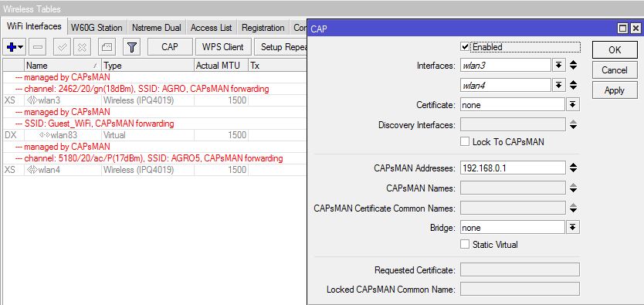Viewport: 644px width, 305px height.
Task: Open the wlan4 Interfaces dropdown
Action: tap(558, 86)
